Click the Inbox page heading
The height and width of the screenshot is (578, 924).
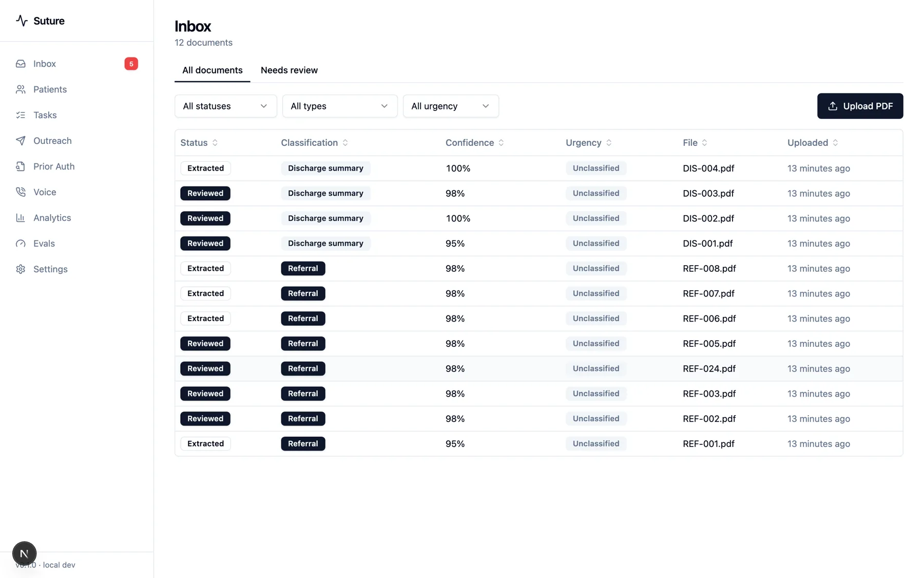[x=192, y=26]
